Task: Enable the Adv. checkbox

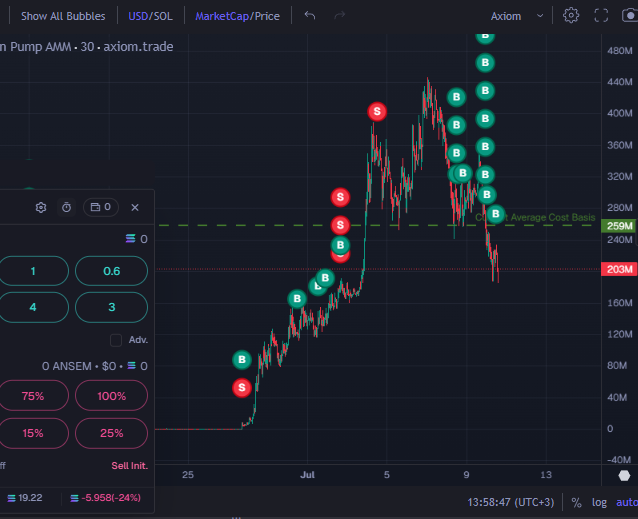Action: point(116,340)
